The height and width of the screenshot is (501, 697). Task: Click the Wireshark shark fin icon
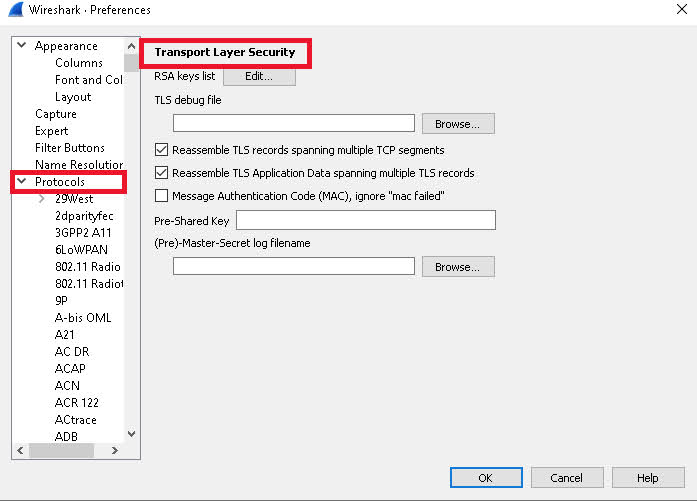click(x=16, y=10)
